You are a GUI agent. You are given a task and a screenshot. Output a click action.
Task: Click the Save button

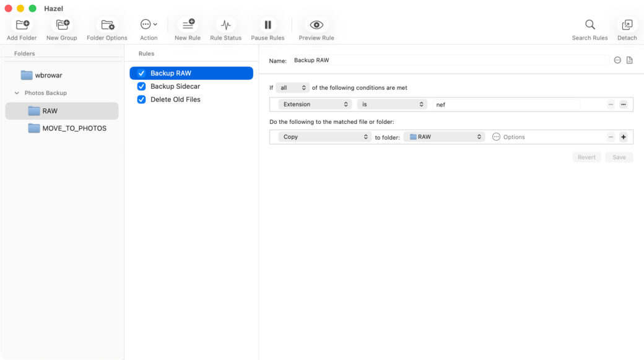pos(619,157)
